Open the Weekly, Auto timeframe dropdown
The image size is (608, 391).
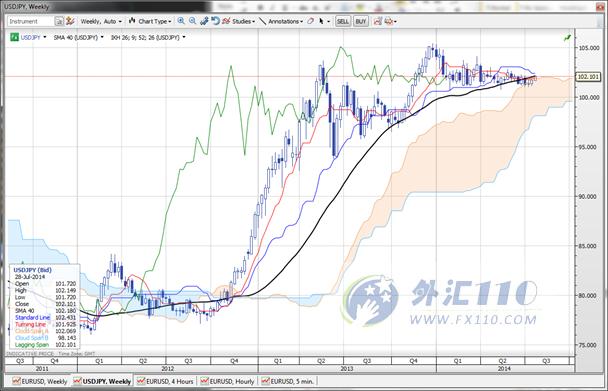tap(101, 21)
